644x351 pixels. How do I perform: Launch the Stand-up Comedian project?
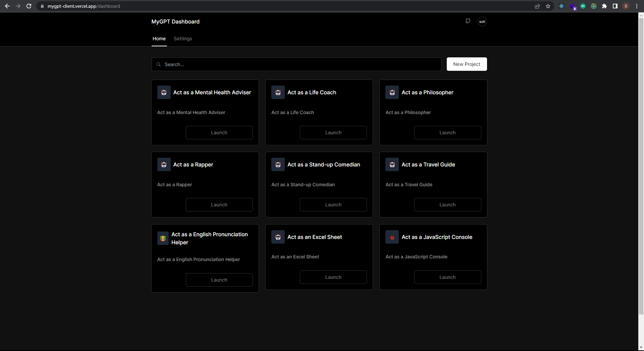click(333, 205)
